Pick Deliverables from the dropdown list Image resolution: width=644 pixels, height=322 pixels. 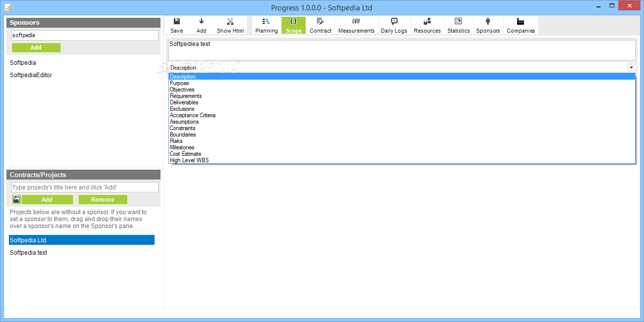[x=402, y=102]
